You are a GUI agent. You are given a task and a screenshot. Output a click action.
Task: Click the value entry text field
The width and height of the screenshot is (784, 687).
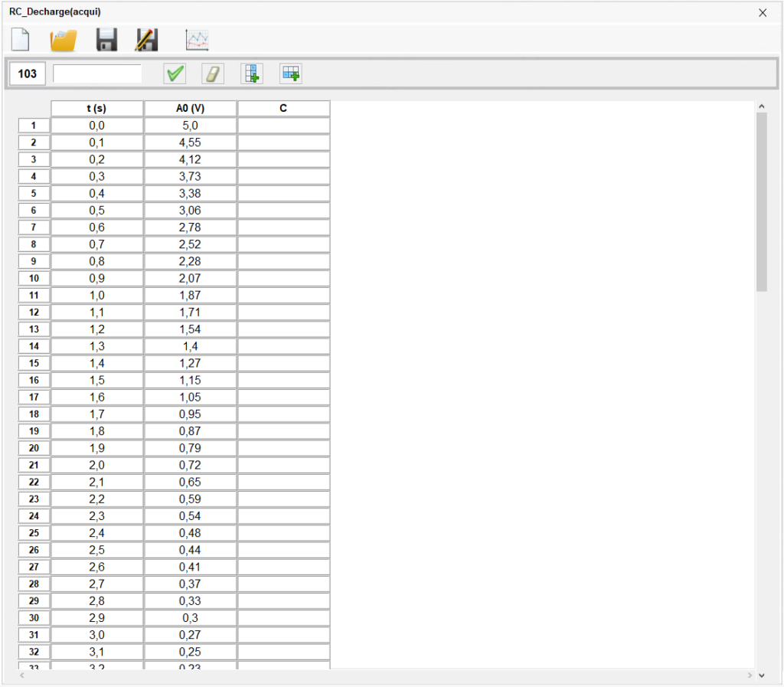click(x=97, y=74)
